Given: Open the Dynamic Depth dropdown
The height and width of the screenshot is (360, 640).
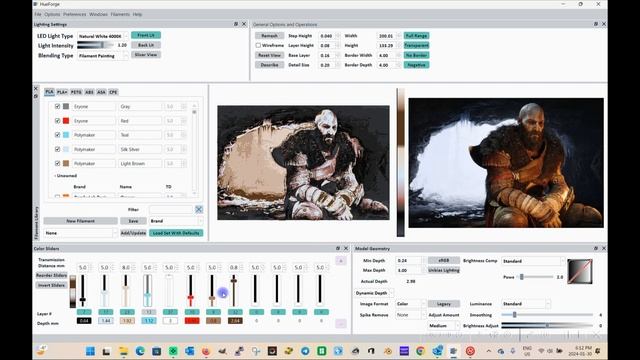Looking at the screenshot, I should tap(374, 293).
